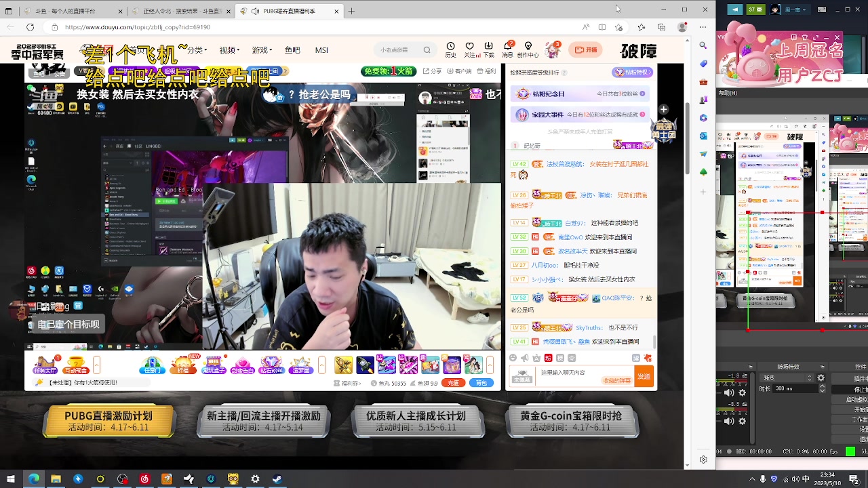The width and height of the screenshot is (868, 488).
Task: Click the address bar URL
Action: click(x=138, y=27)
